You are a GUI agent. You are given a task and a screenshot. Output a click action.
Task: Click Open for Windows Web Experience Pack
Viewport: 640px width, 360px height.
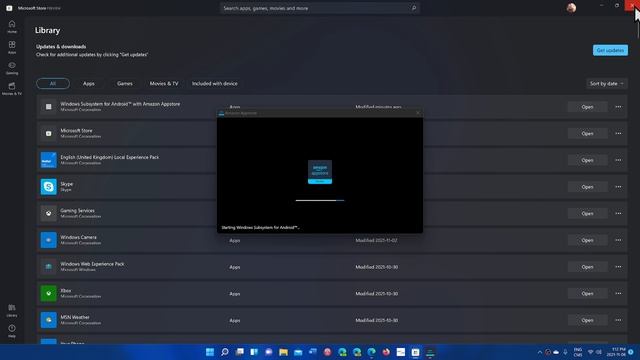point(587,267)
